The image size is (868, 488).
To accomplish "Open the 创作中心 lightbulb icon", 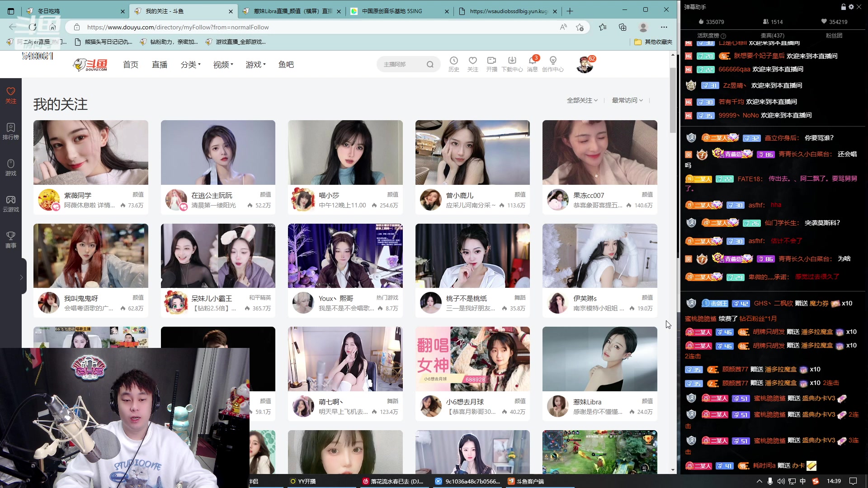I will pyautogui.click(x=552, y=64).
